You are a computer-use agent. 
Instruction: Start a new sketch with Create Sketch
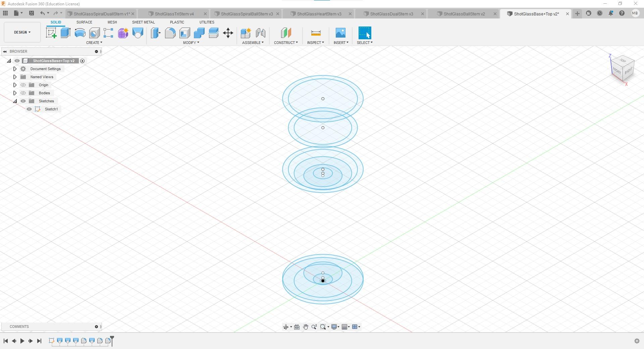coord(51,33)
